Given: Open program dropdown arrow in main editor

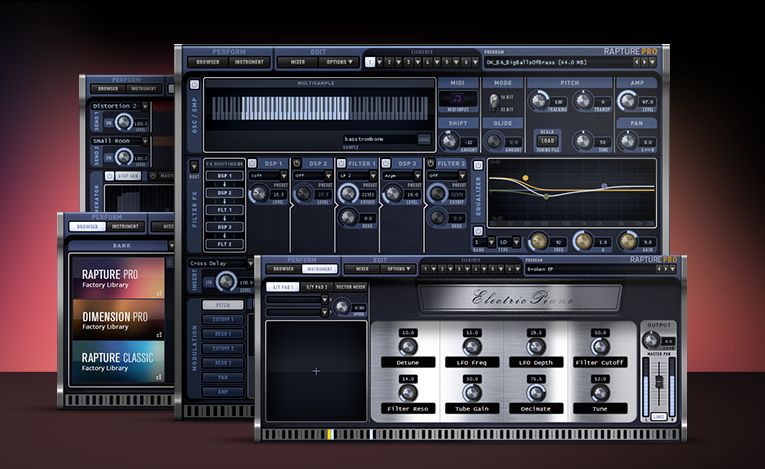Looking at the screenshot, I should 652,62.
